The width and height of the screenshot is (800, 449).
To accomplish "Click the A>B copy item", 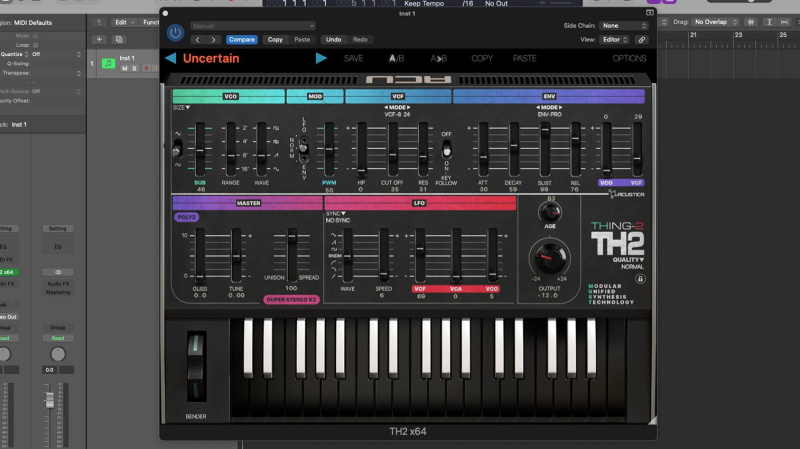I will tap(438, 58).
